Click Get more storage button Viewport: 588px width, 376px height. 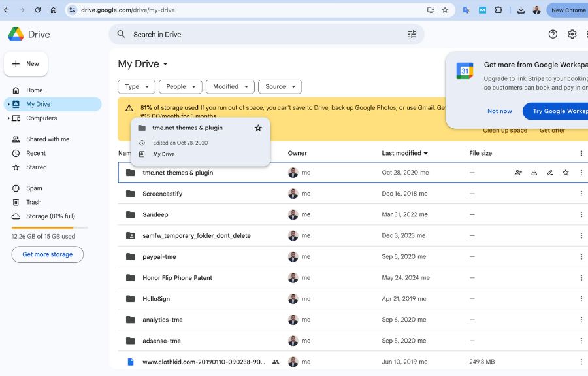click(x=48, y=254)
